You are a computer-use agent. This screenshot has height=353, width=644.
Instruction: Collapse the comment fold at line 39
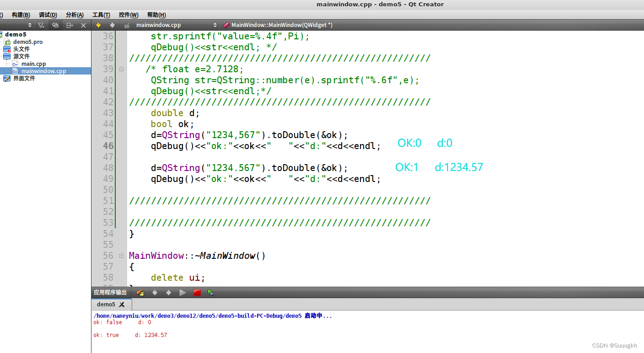[x=121, y=70]
